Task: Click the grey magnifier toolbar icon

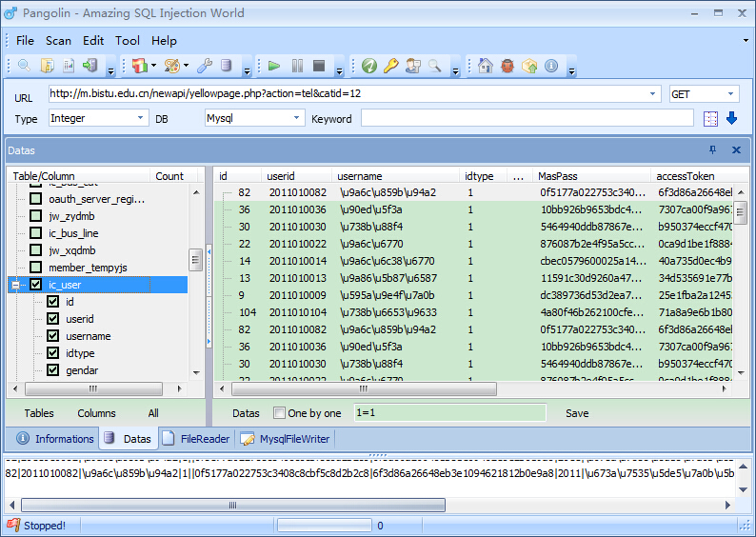Action: tap(435, 66)
